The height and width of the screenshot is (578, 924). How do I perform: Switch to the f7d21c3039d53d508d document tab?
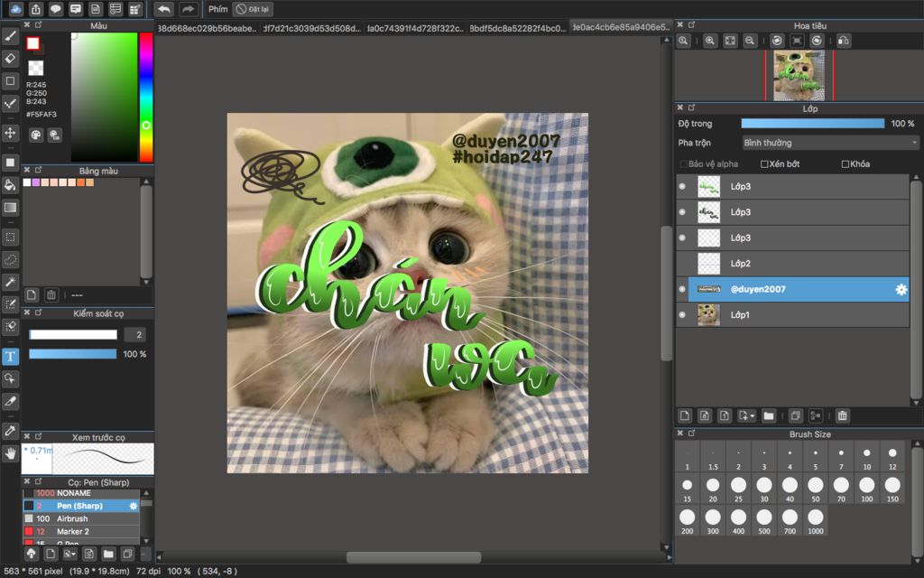click(x=311, y=28)
